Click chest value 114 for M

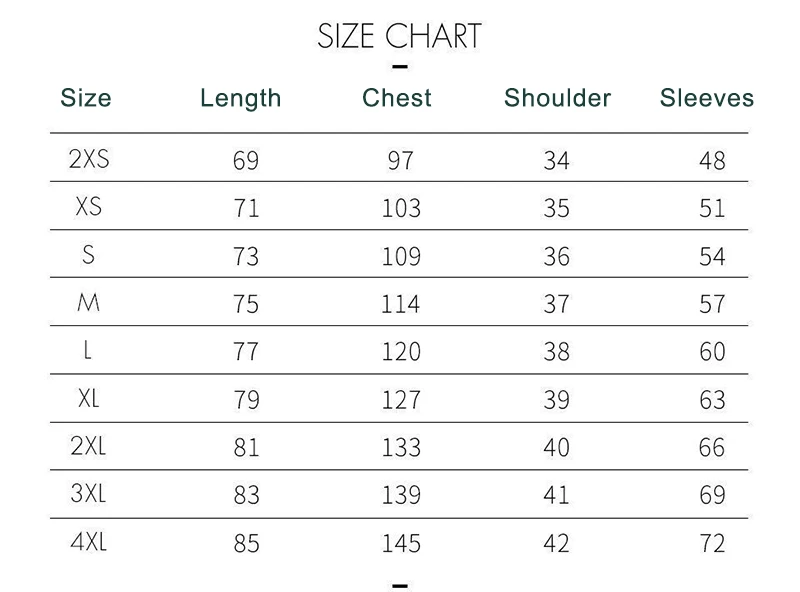(x=401, y=304)
